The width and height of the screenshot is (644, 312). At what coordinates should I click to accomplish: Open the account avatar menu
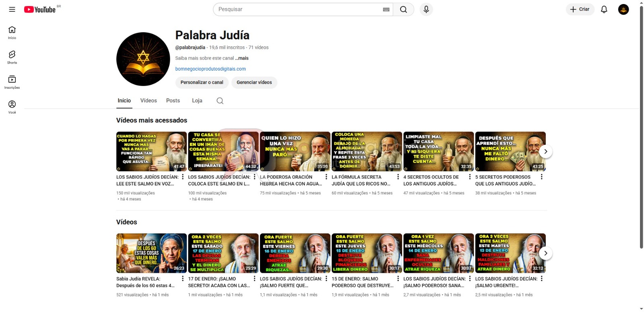(623, 9)
